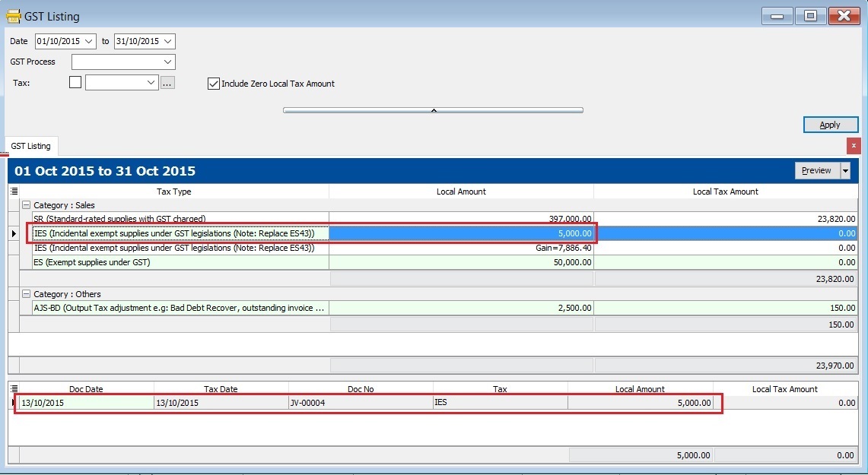Open the 01/10/2015 start date picker
The image size is (868, 475).
[91, 41]
